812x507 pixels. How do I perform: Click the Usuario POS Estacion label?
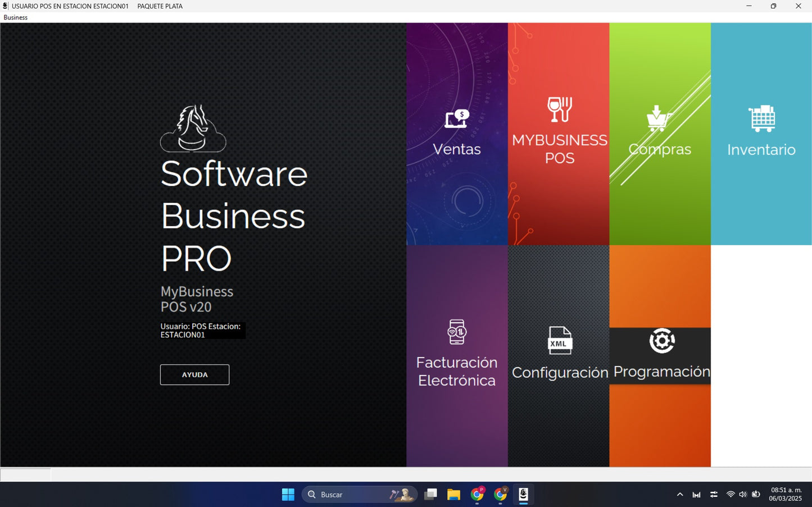201,330
